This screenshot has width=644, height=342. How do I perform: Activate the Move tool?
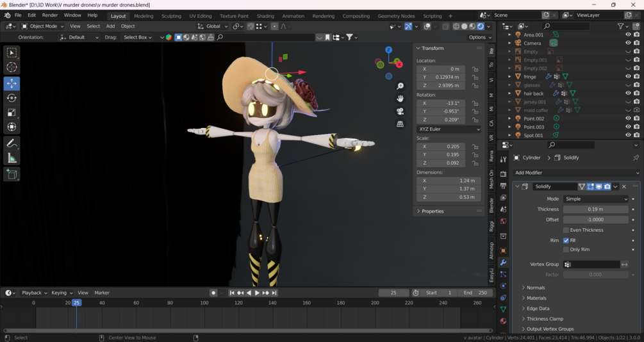tap(12, 83)
